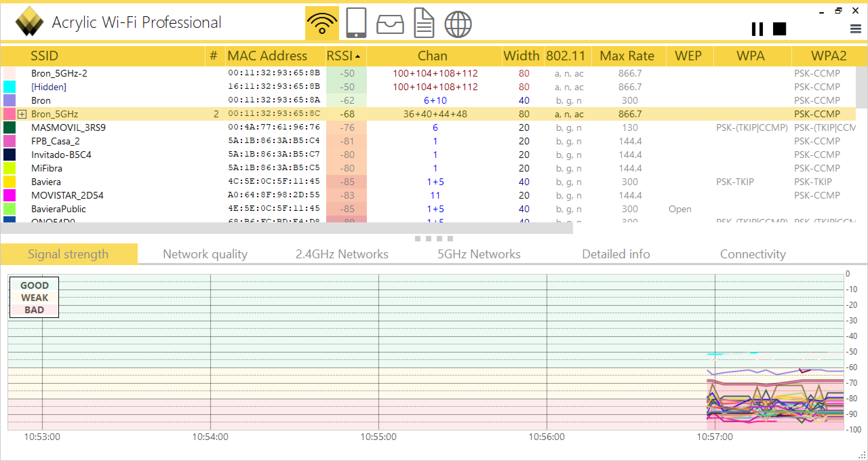Open the 5GHz Networks tab
The image size is (868, 461).
click(x=479, y=254)
